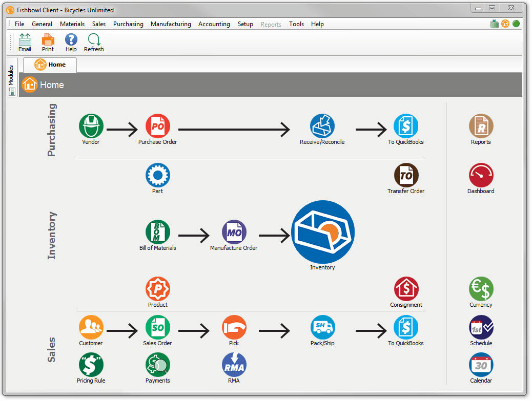Image resolution: width=532 pixels, height=401 pixels.
Task: Click the green calendar icon in top right corner
Action: tap(495, 24)
